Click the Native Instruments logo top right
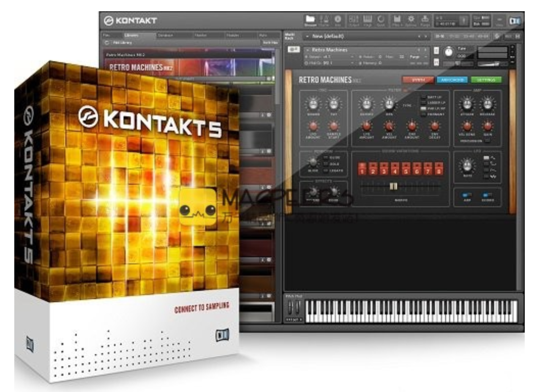The image size is (538, 392). click(515, 21)
